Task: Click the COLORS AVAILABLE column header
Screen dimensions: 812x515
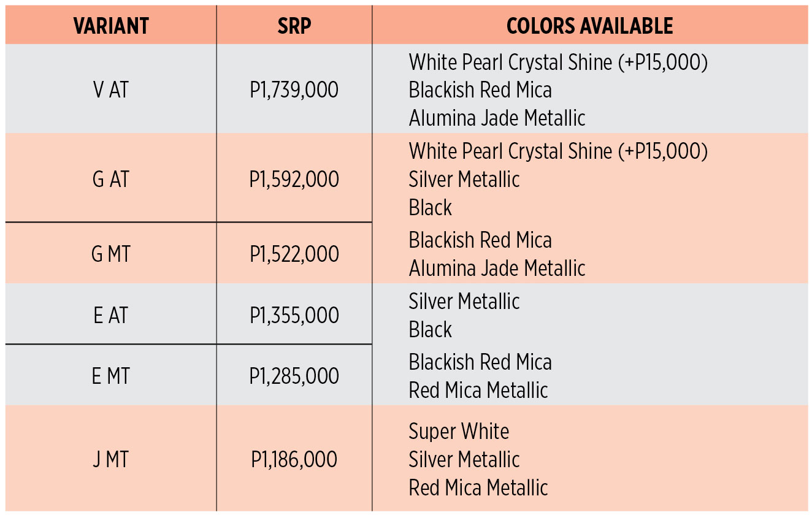Action: 589,26
